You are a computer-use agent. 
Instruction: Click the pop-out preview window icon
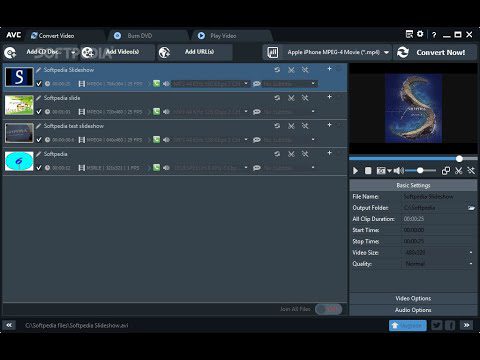[x=446, y=171]
